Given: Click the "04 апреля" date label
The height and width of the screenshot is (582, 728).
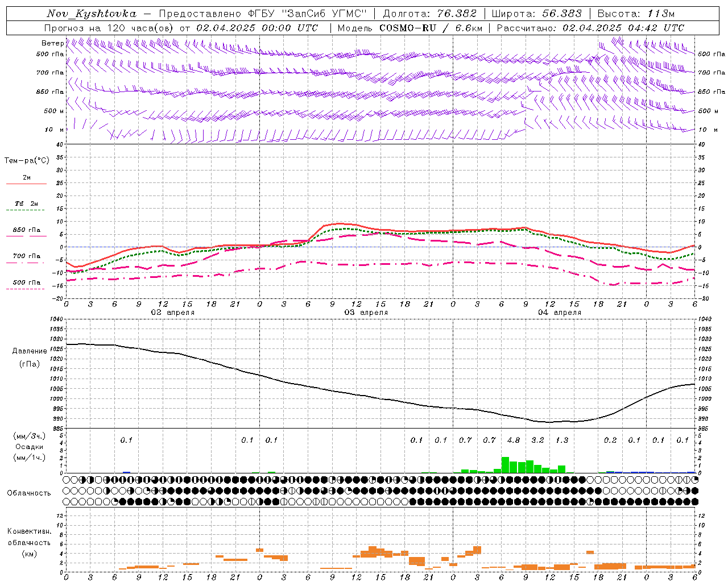Looking at the screenshot, I should pyautogui.click(x=559, y=313).
